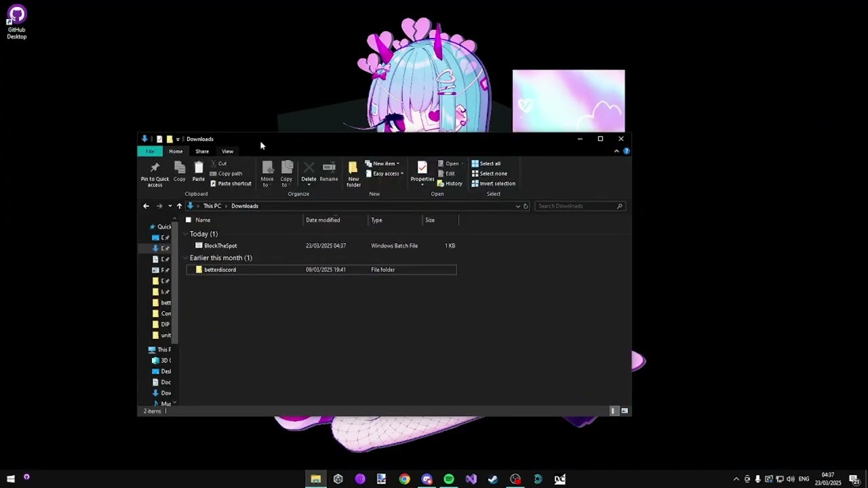Viewport: 868px width, 488px height.
Task: Switch to large icons view button
Action: tap(625, 411)
